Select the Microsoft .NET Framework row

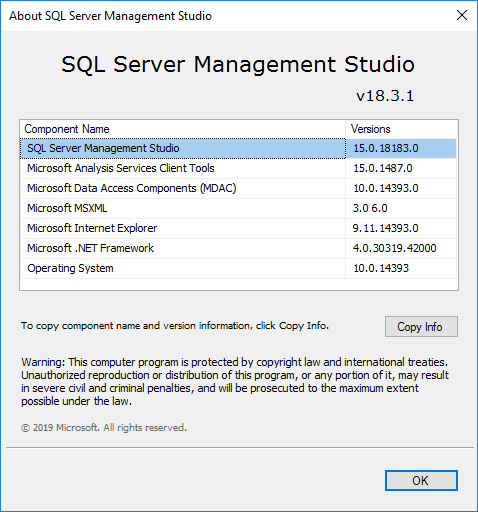[238, 248]
